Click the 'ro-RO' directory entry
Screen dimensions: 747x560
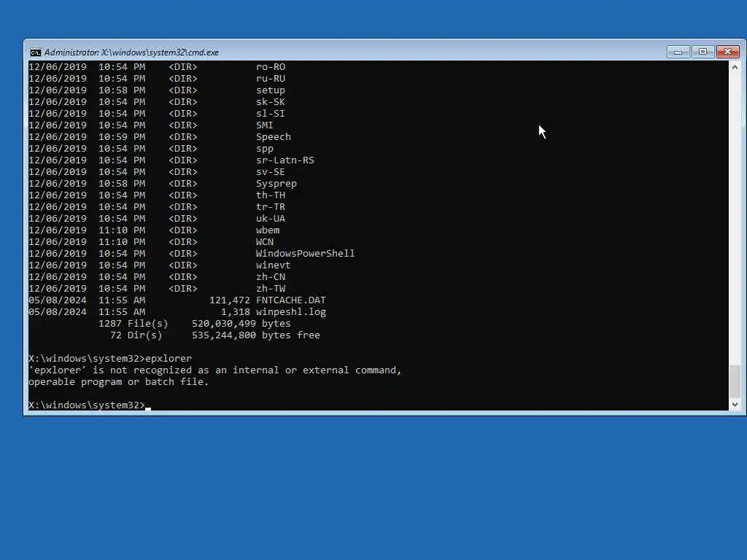[x=271, y=67]
